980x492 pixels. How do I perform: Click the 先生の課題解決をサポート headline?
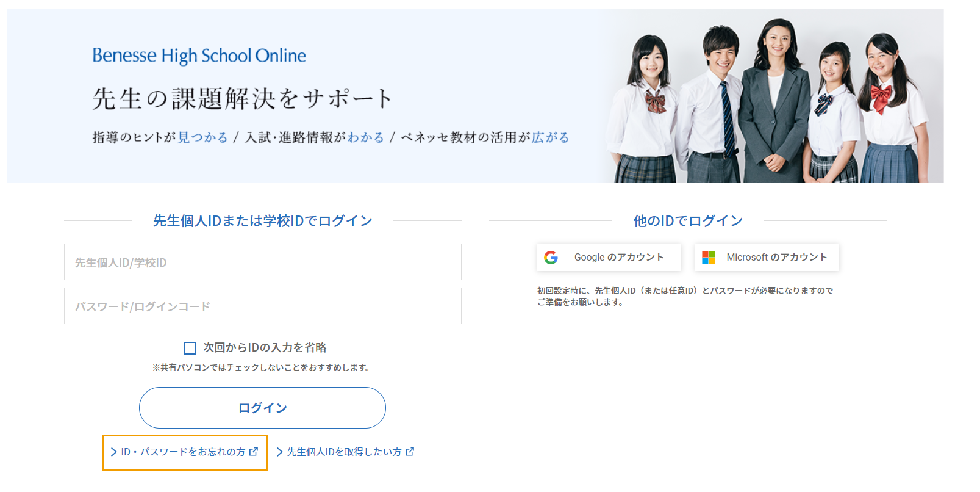[242, 98]
